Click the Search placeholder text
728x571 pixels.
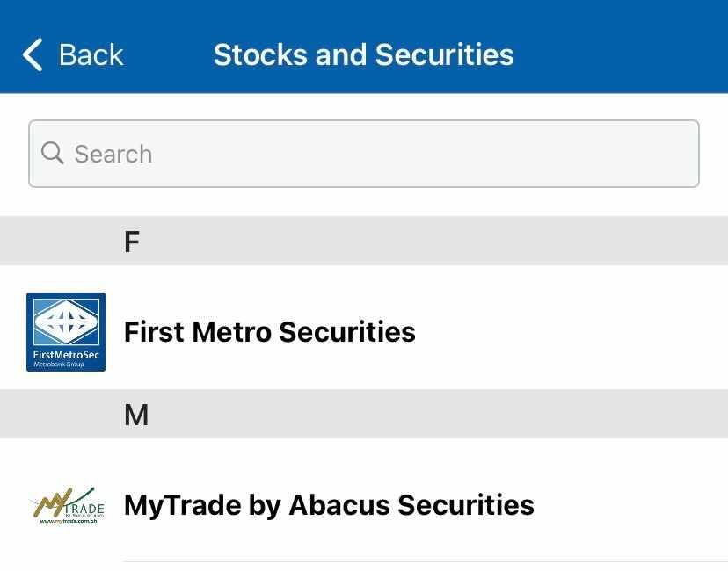113,154
